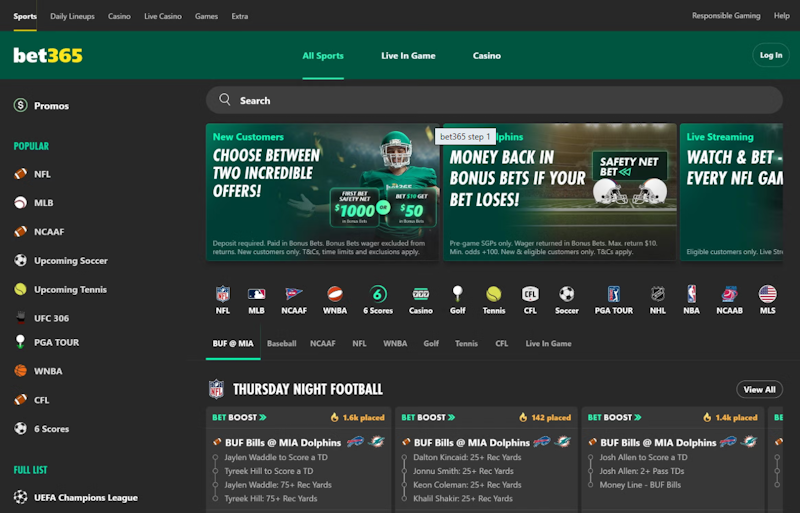Screen dimensions: 800x513
Task: Click View All for Thursday Night Football
Action: pyautogui.click(x=759, y=389)
